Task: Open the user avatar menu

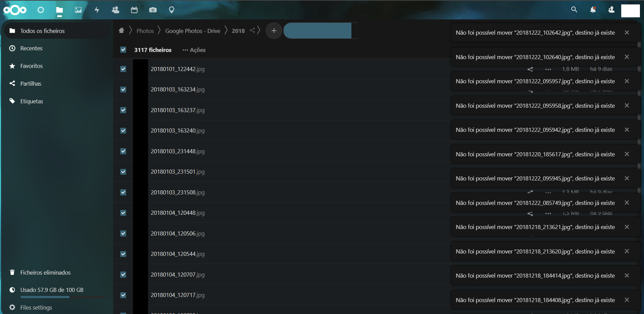Action: pos(630,11)
